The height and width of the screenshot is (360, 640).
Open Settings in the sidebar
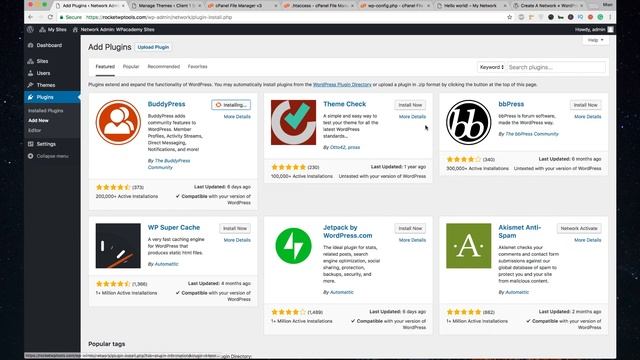[x=46, y=144]
